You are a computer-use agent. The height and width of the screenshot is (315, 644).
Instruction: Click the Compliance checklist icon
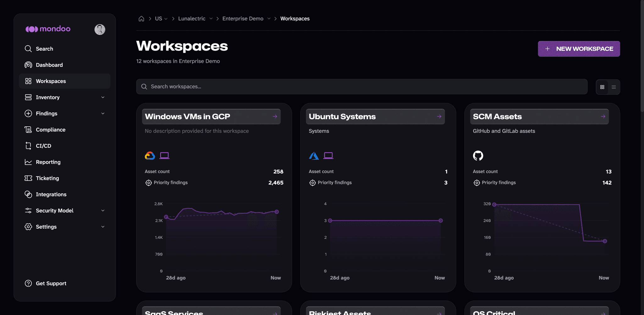pyautogui.click(x=28, y=130)
